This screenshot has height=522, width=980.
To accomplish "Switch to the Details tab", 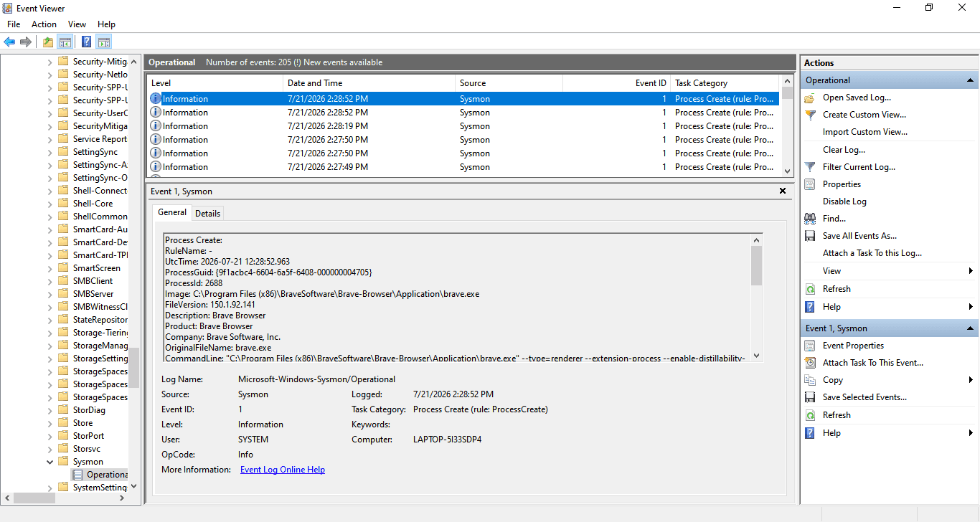I will click(208, 213).
